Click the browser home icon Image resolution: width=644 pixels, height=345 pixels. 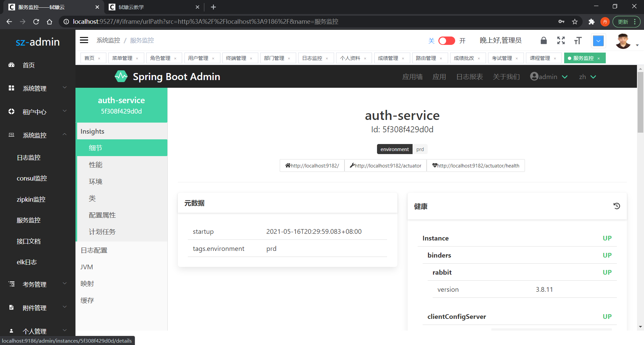[x=49, y=22]
